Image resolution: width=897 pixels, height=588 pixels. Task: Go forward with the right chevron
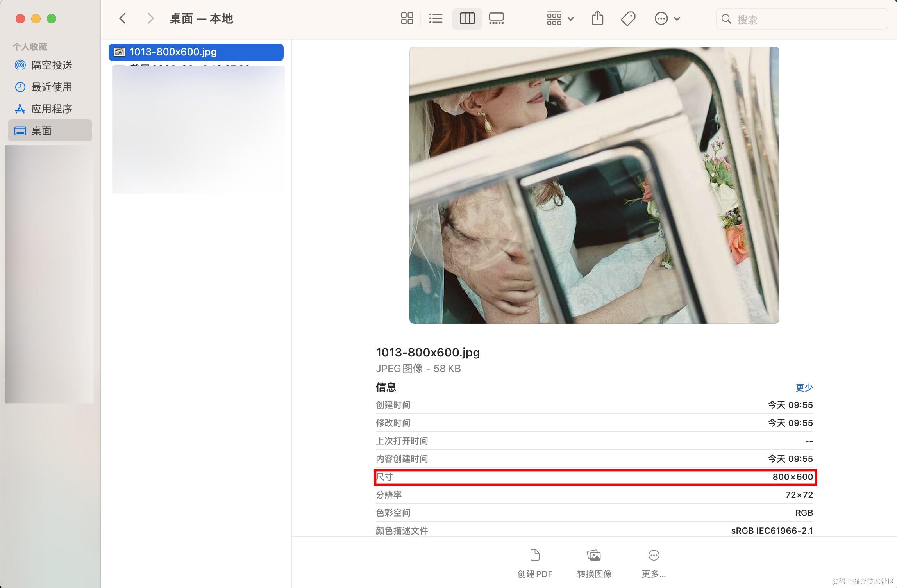click(x=150, y=18)
